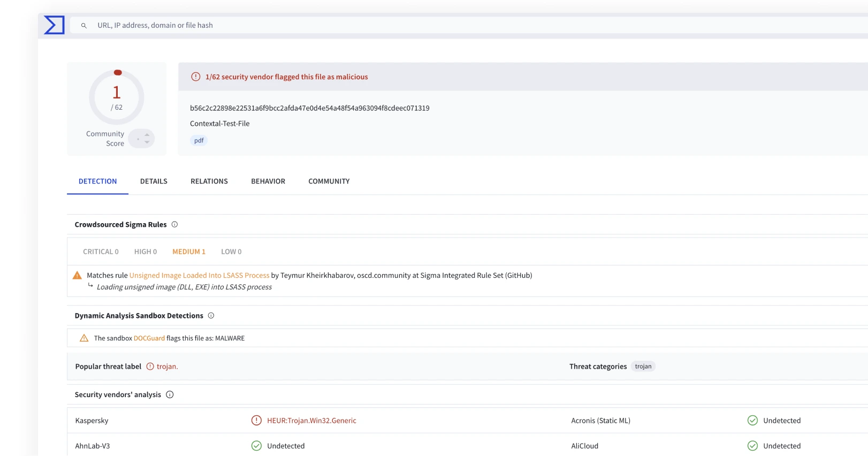Click info icon beside Crowdsourced Sigma Rules

click(174, 224)
